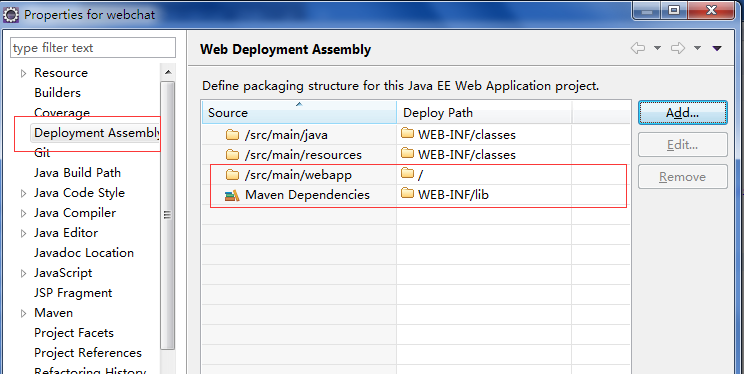This screenshot has width=744, height=374.
Task: Minimize the Properties for webchat window
Action: point(647,10)
